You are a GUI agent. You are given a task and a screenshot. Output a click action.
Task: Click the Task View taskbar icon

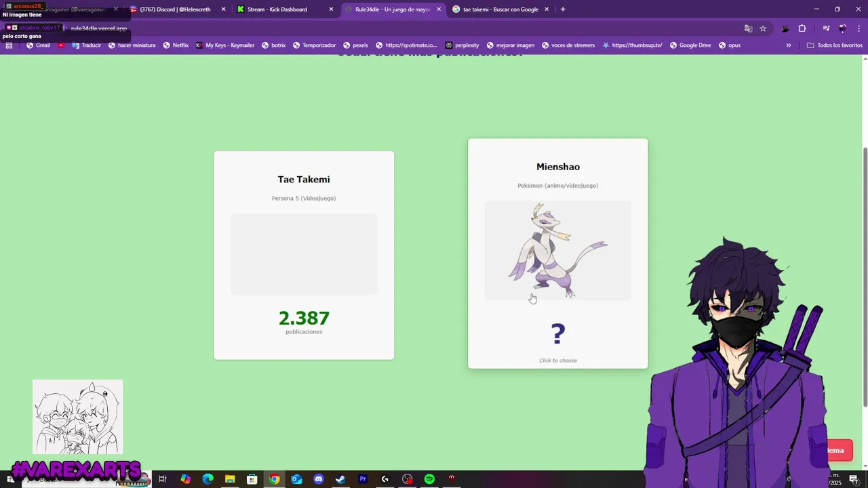[x=163, y=479]
